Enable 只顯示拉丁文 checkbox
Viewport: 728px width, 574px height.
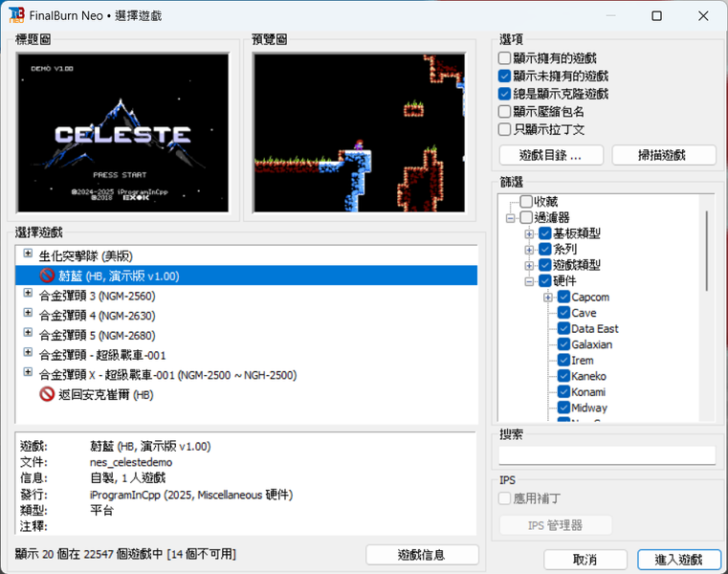coord(504,129)
